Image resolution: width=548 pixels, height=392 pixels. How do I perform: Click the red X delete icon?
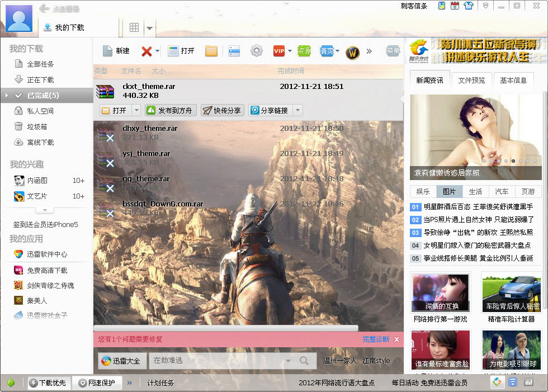pyautogui.click(x=147, y=51)
